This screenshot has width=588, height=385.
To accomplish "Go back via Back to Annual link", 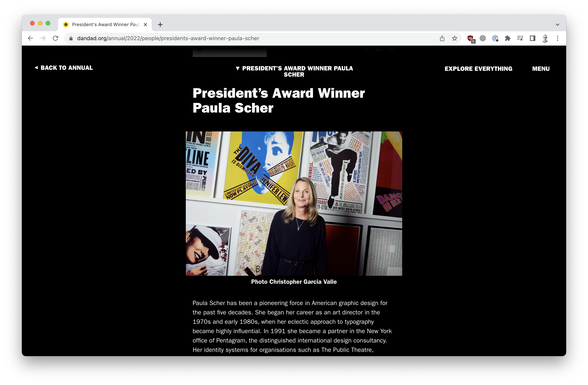I will 64,68.
